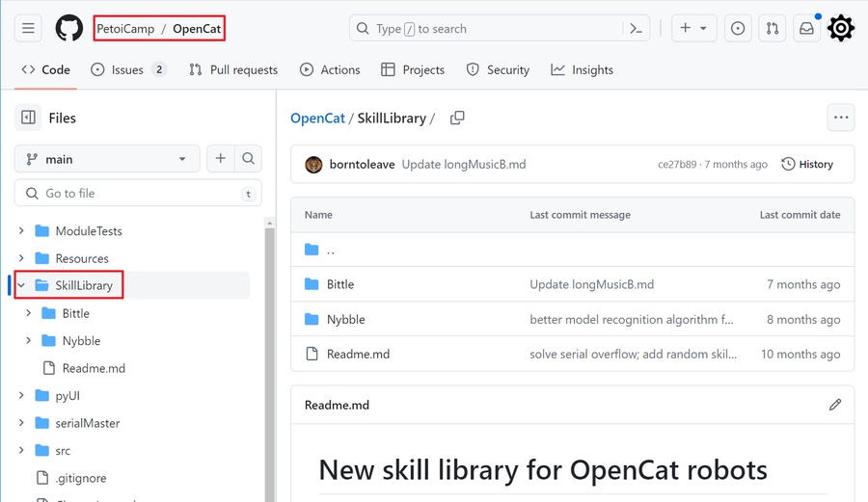Open the main branch dropdown
The image size is (868, 502).
coord(107,159)
